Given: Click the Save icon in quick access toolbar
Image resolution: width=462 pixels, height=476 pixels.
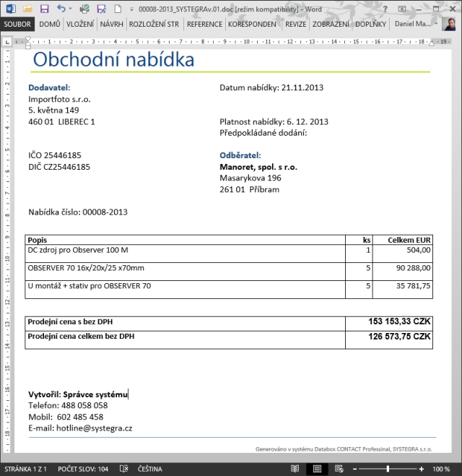Looking at the screenshot, I should point(44,9).
